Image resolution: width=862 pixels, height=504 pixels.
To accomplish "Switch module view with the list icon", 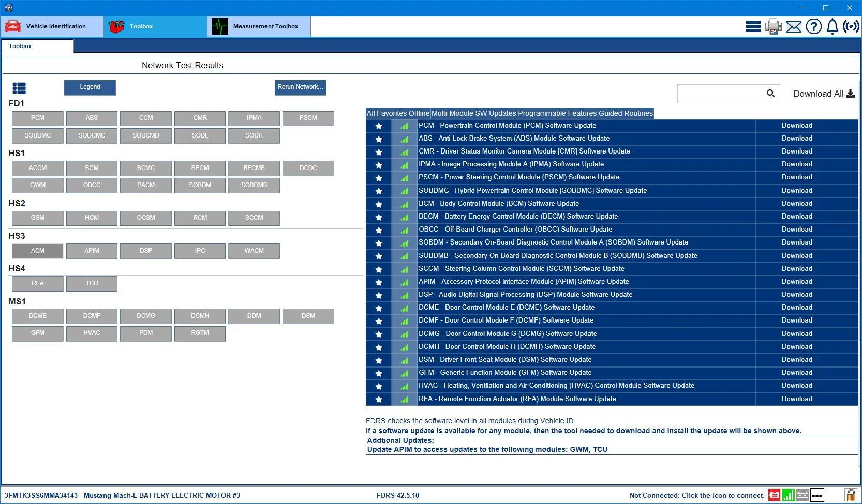I will pyautogui.click(x=19, y=88).
